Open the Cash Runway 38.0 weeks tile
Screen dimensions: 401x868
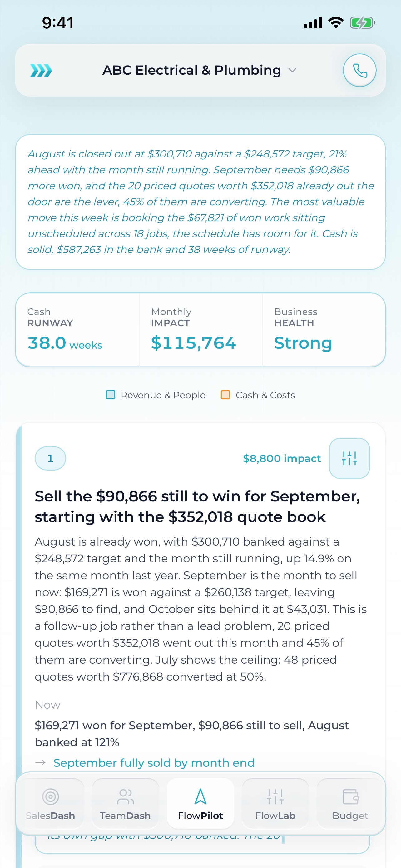pyautogui.click(x=78, y=330)
